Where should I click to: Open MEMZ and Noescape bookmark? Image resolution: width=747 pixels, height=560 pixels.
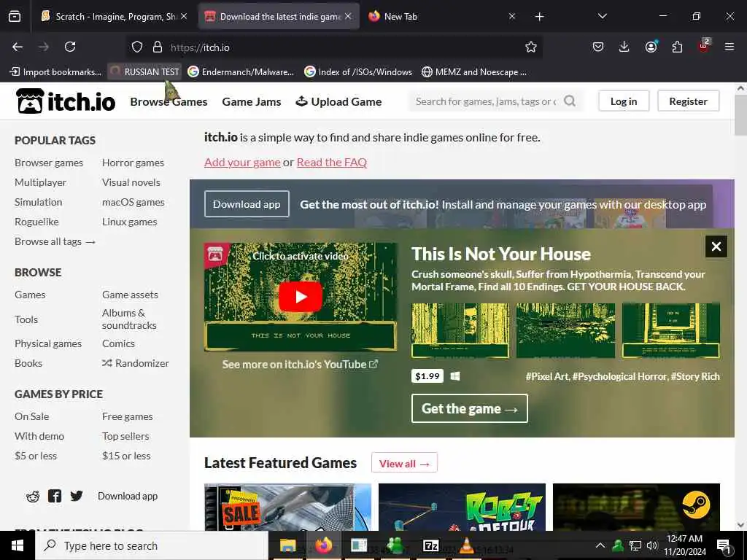point(474,72)
